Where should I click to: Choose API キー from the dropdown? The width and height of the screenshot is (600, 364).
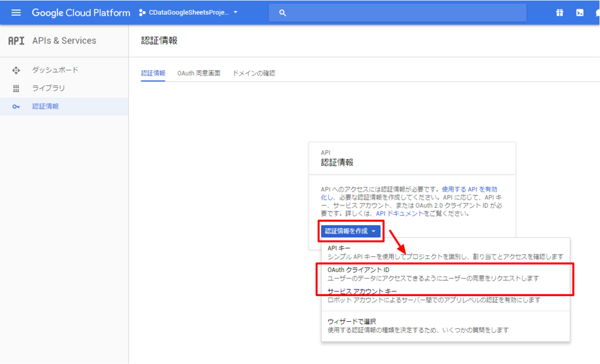(x=445, y=252)
